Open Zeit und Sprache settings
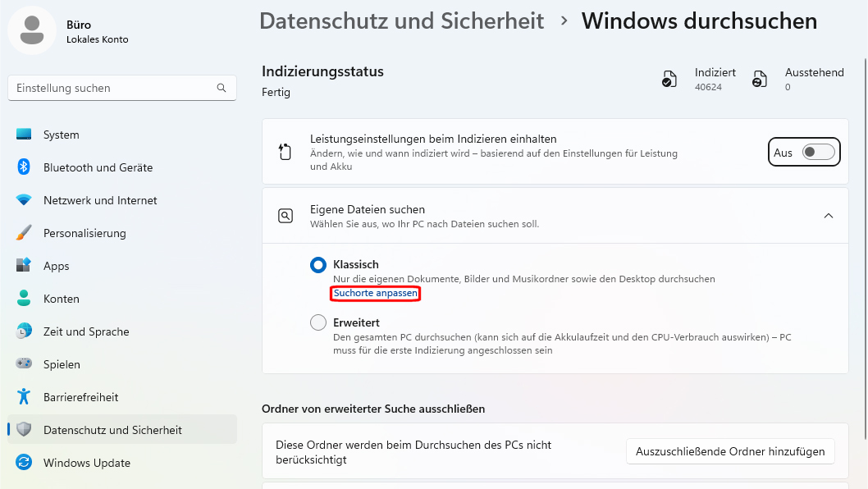The height and width of the screenshot is (489, 868). point(122,331)
